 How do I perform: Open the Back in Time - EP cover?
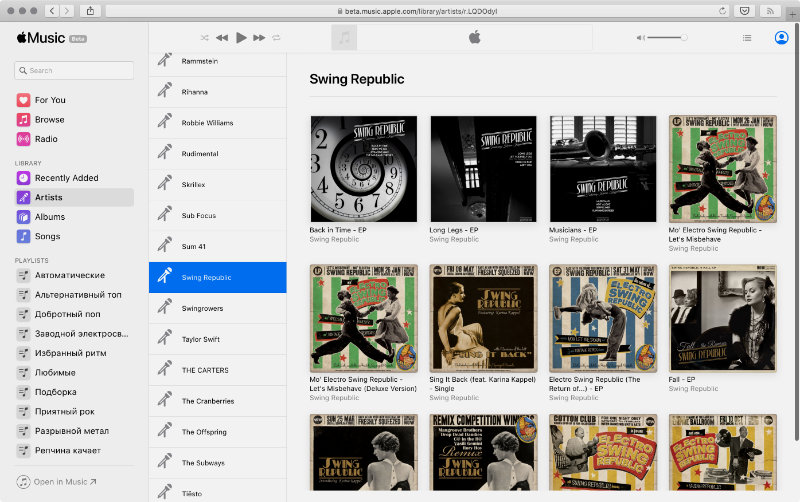point(364,169)
